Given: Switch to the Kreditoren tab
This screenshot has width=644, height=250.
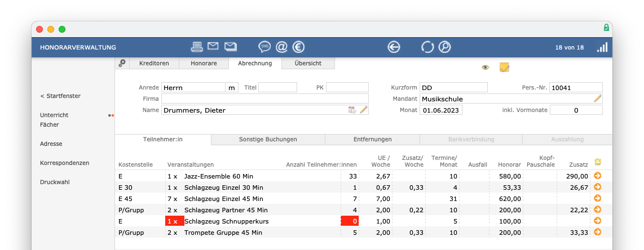Looking at the screenshot, I should click(154, 63).
